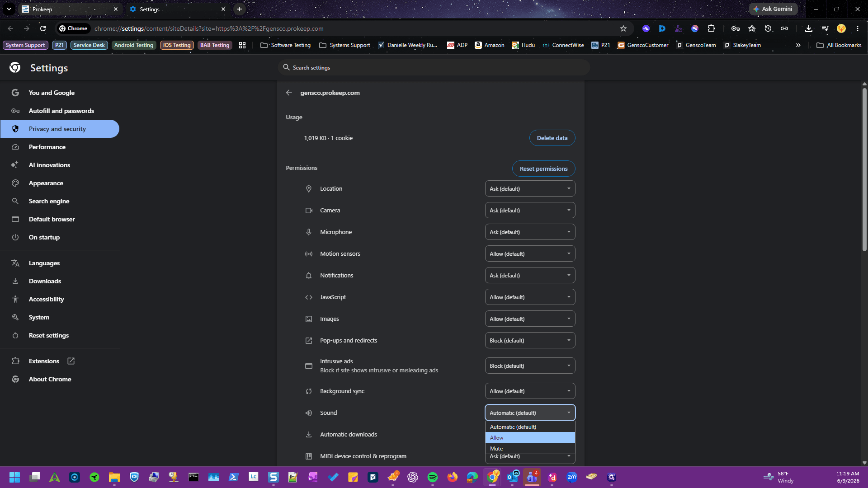Open the System Support bookmark group
The height and width of the screenshot is (488, 868).
tap(25, 45)
